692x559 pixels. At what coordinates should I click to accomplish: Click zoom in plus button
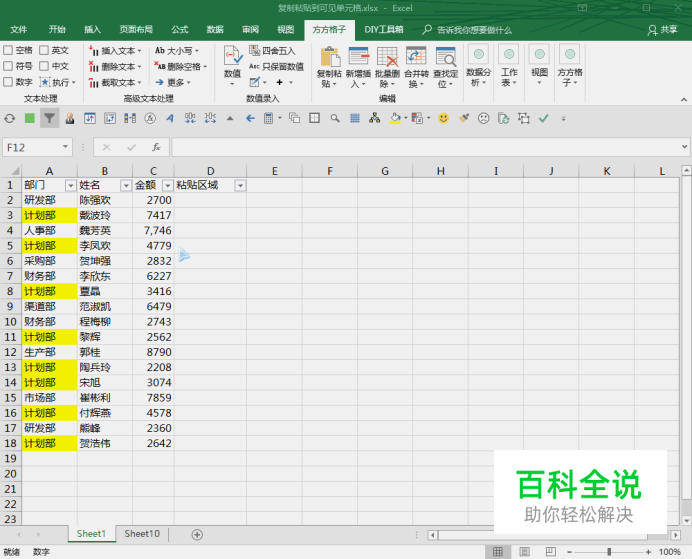(x=648, y=551)
